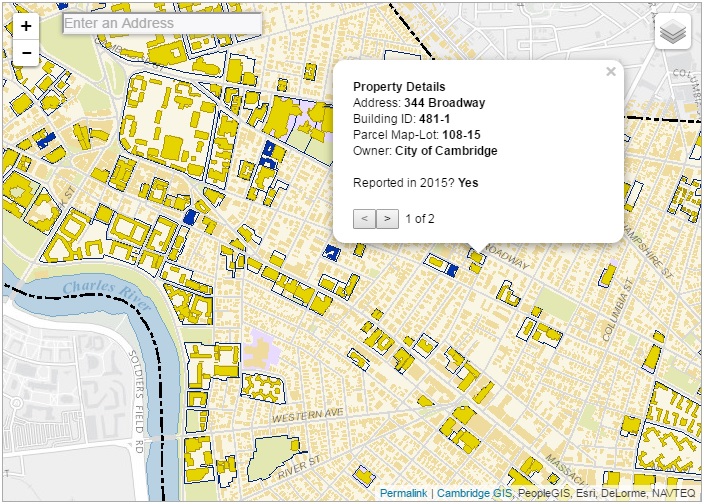This screenshot has height=504, width=704.
Task: Zoom in with the plus button
Action: [26, 26]
